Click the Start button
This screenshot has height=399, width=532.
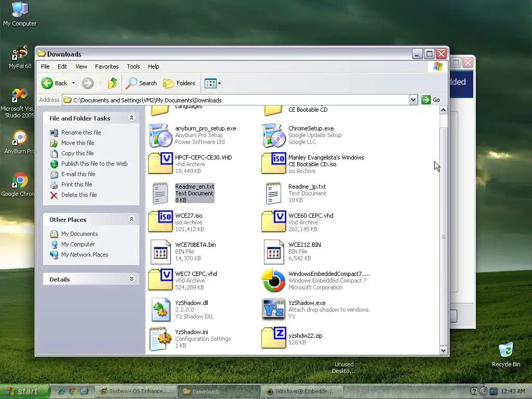point(24,392)
